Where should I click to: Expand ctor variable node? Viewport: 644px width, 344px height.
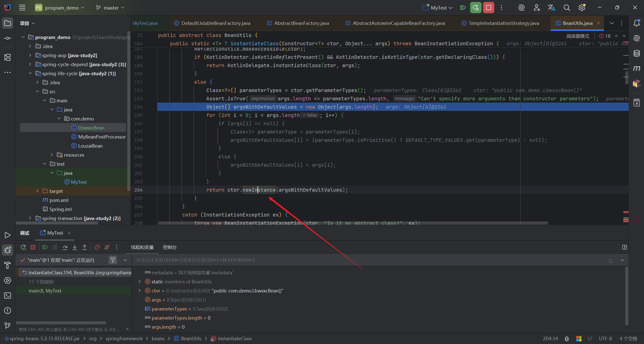tap(140, 291)
